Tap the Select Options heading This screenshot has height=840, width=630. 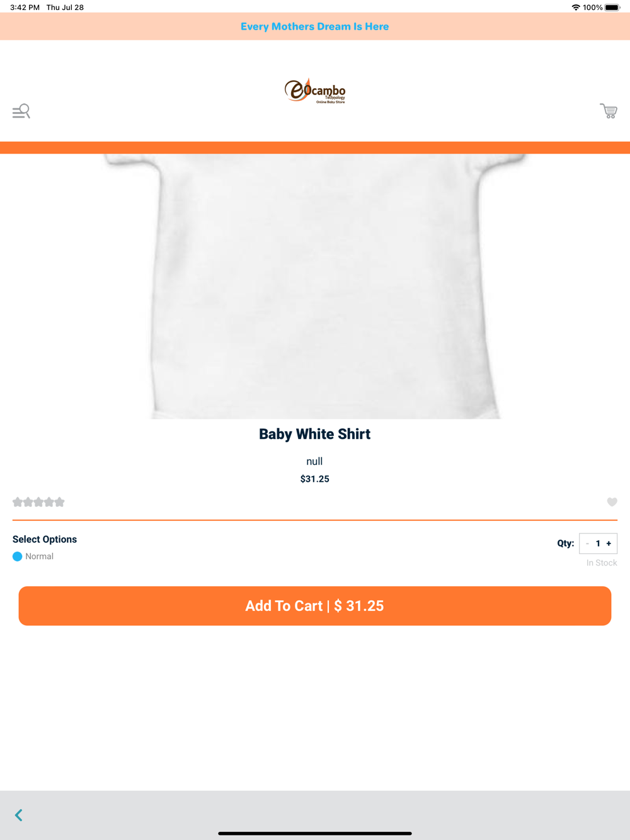45,540
